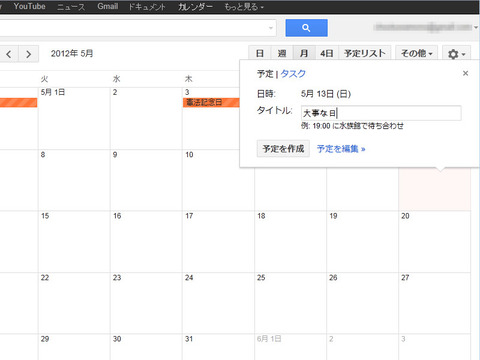Select day 16 in the calendar
The width and height of the screenshot is (480, 360).
[146, 242]
